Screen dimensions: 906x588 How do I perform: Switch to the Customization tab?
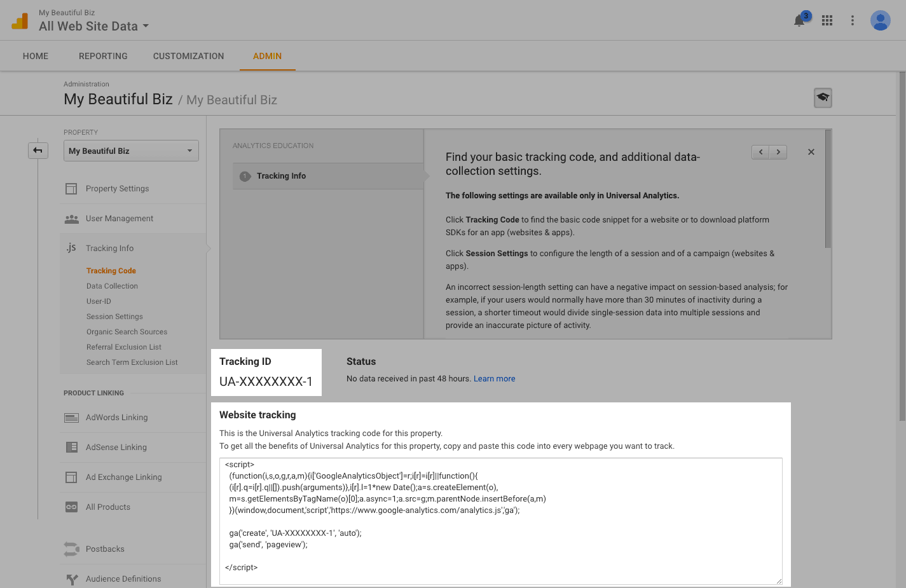coord(189,56)
